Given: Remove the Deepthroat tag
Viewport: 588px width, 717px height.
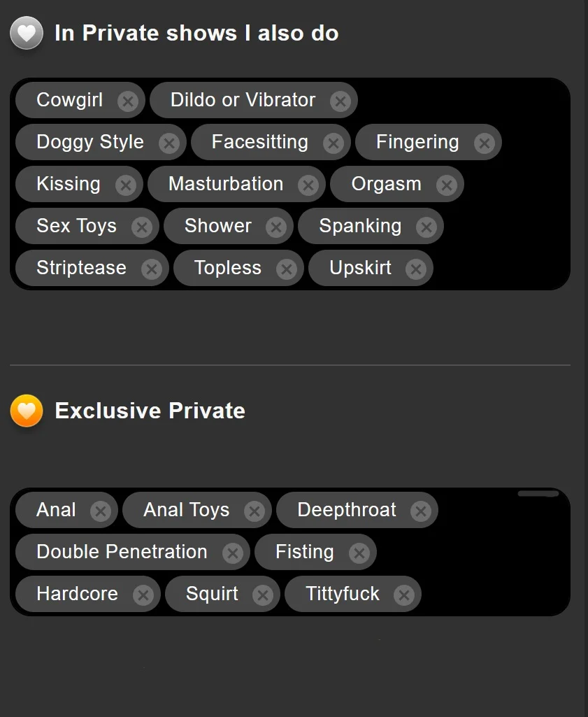Looking at the screenshot, I should 420,511.
